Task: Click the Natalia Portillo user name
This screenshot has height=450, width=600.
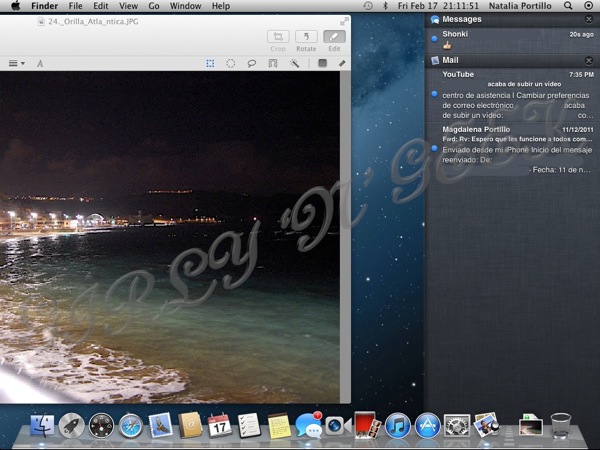Action: [x=520, y=6]
